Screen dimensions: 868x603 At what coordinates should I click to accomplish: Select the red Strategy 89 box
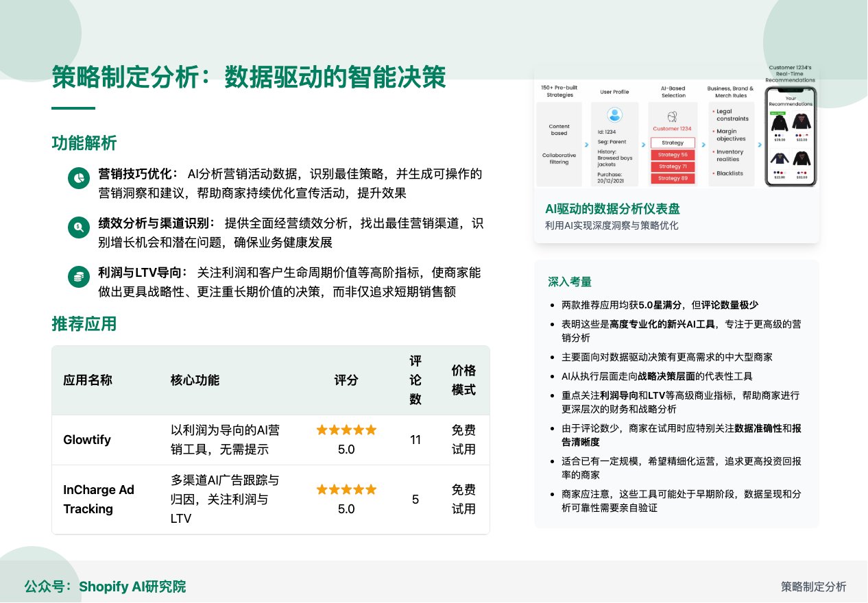(673, 178)
